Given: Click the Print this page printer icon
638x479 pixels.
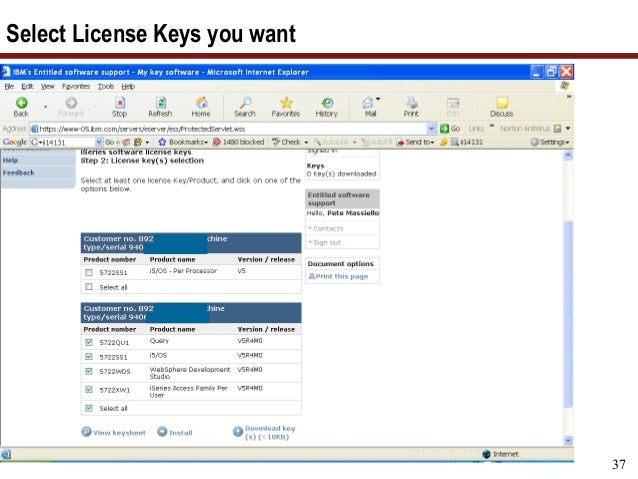Looking at the screenshot, I should coord(312,276).
